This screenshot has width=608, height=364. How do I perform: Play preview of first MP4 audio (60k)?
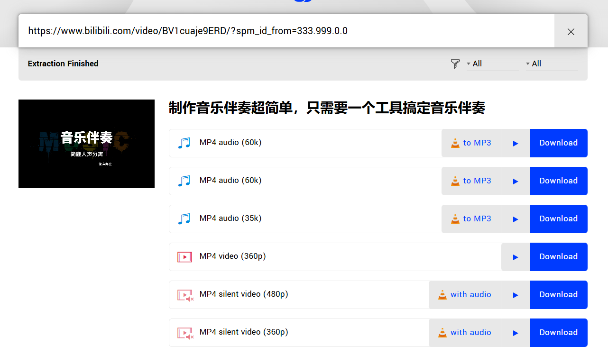coord(515,143)
